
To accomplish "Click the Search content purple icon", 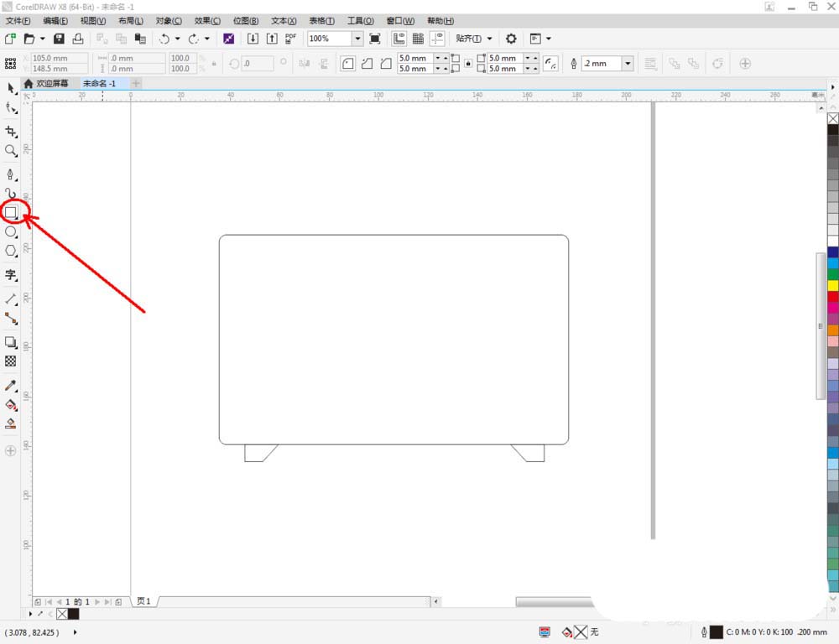I will pyautogui.click(x=228, y=39).
